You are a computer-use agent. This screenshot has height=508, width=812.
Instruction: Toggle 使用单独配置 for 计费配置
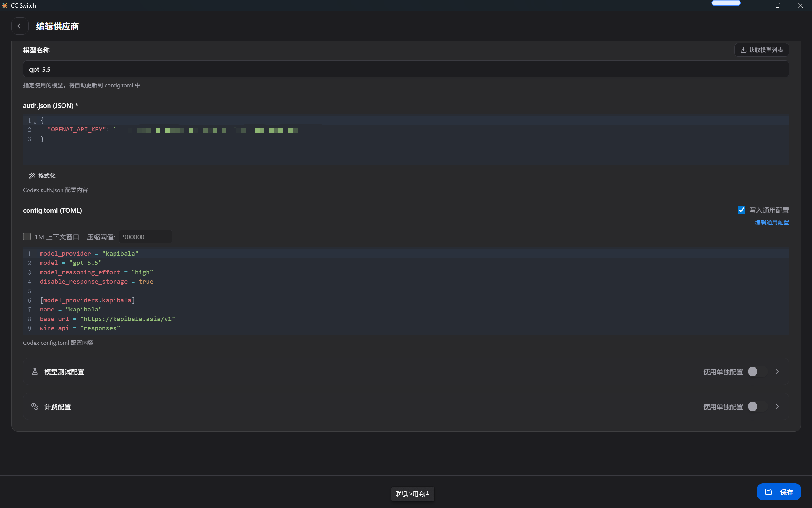coord(757,406)
